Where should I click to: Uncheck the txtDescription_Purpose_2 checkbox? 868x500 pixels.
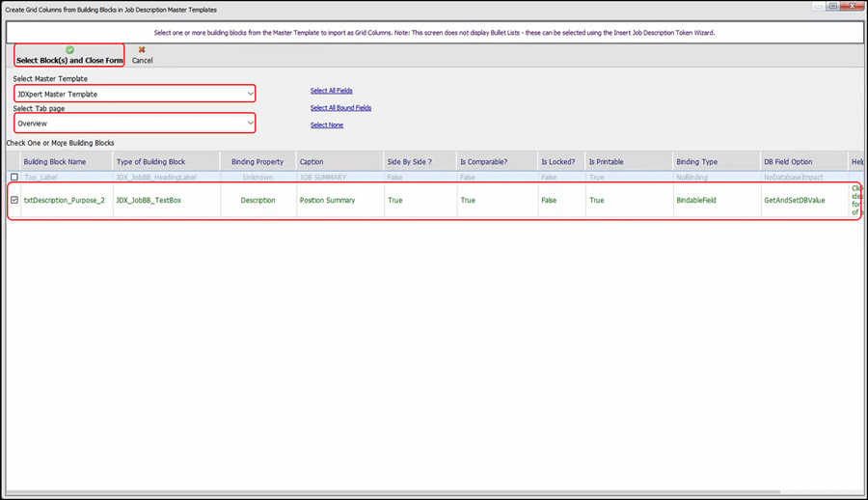tap(14, 201)
